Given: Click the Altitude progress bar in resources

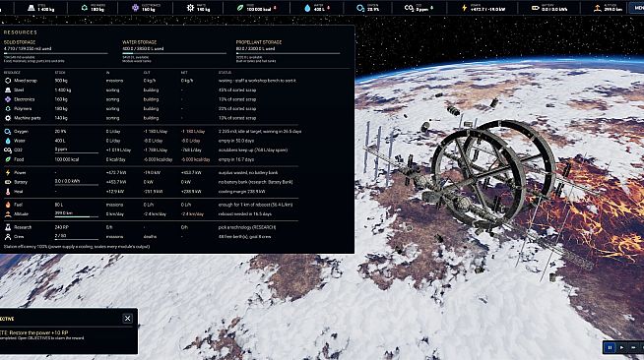Looking at the screenshot, I should (x=77, y=217).
